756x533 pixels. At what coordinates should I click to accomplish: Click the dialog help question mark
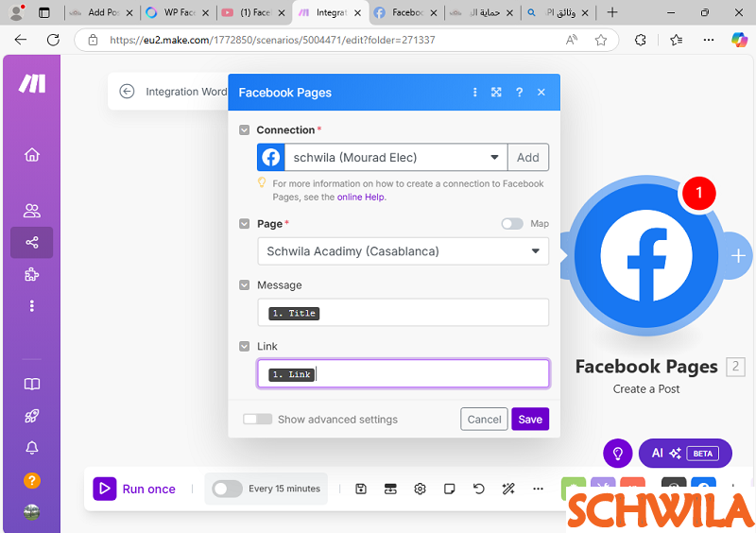tap(519, 92)
